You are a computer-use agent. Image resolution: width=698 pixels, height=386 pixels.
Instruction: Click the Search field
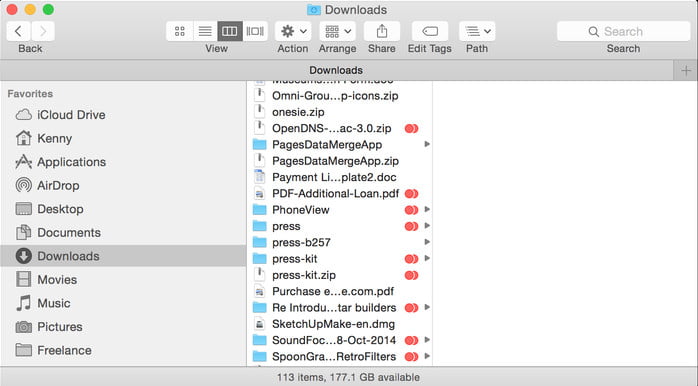[623, 31]
